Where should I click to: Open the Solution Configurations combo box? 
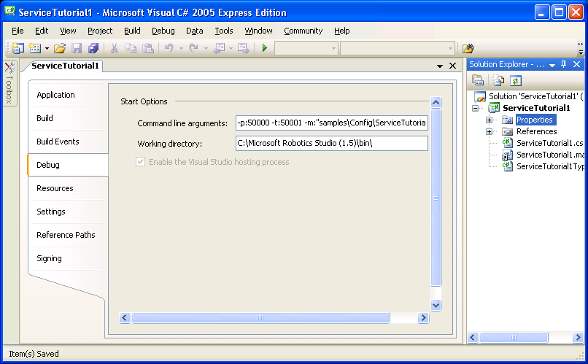click(306, 48)
